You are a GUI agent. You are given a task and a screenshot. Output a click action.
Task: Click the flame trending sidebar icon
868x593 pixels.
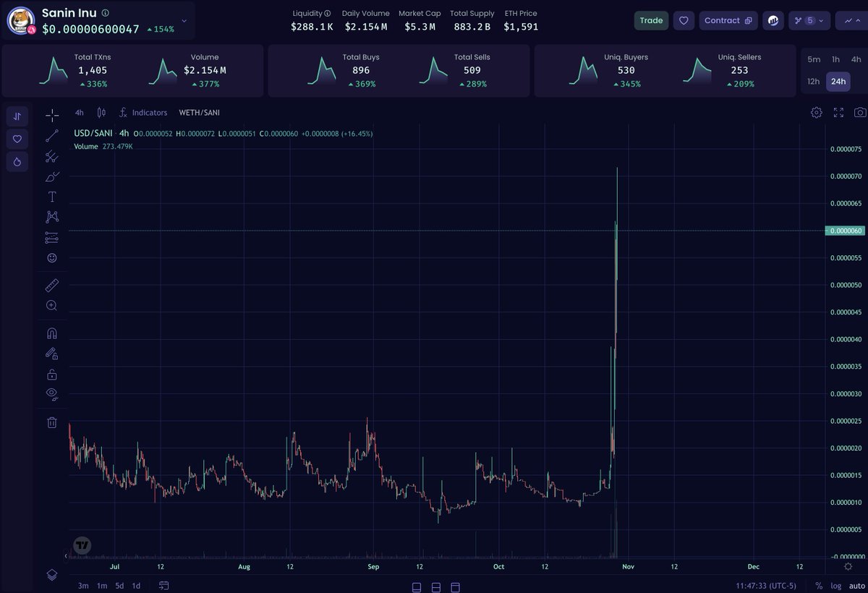pos(17,162)
